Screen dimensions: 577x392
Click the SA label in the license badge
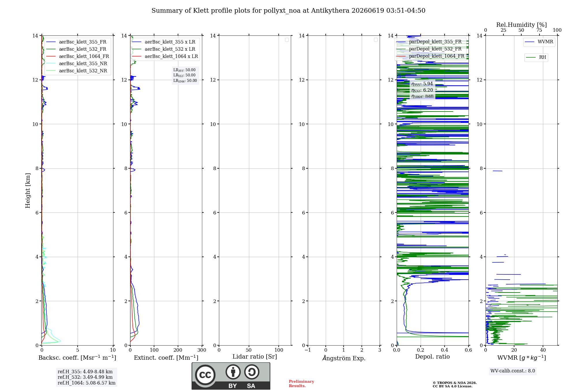(251, 386)
